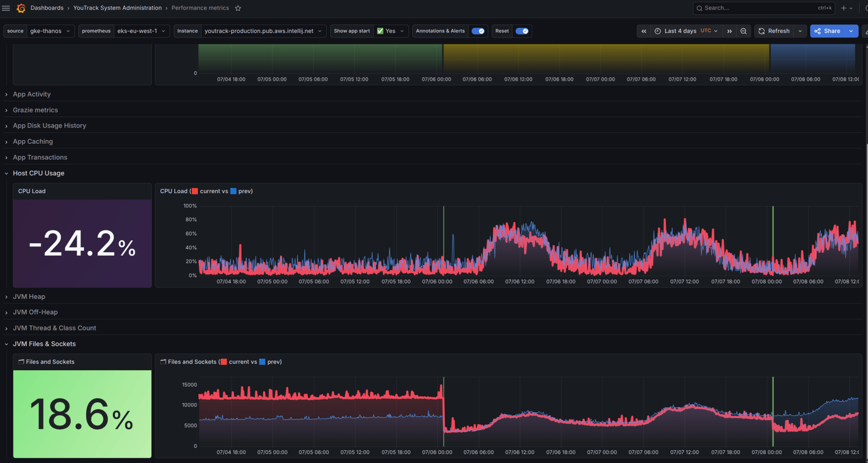Go to Dashboards breadcrumb
The image size is (868, 463).
click(47, 8)
